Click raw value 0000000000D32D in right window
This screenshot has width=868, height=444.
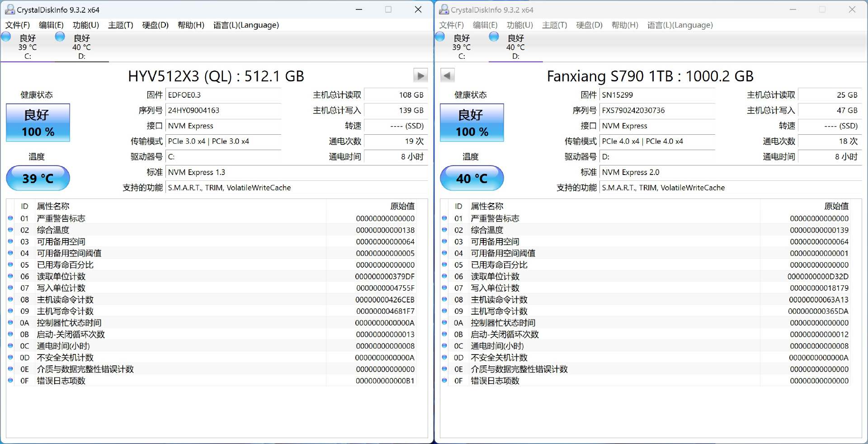[818, 276]
